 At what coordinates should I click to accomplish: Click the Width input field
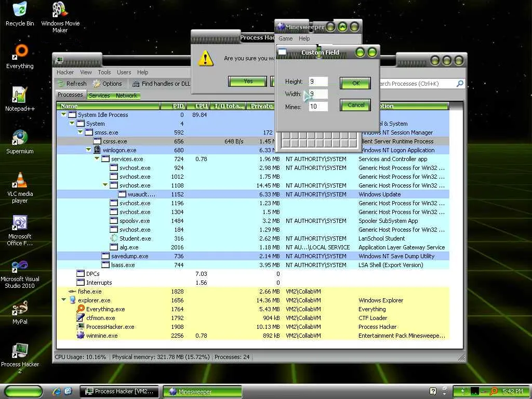point(318,94)
